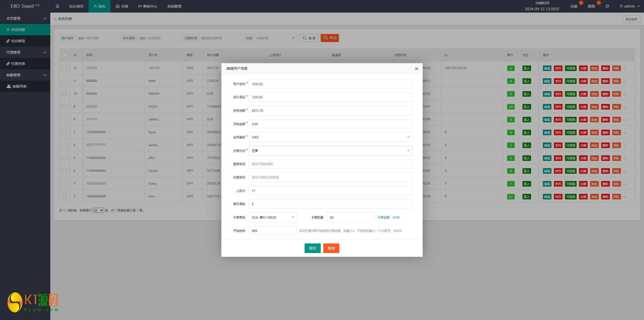Click the daily order badge showing 20

511,107
